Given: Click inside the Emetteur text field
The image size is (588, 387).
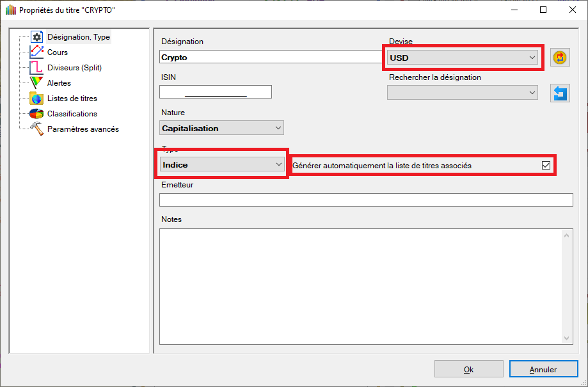Looking at the screenshot, I should click(x=366, y=200).
